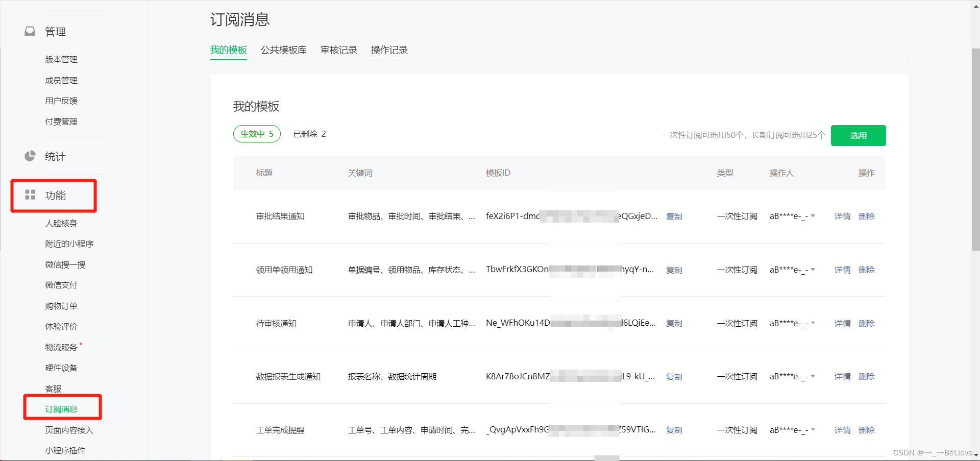The width and height of the screenshot is (980, 461).
Task: Open 详情 for 待审核通知
Action: [843, 323]
